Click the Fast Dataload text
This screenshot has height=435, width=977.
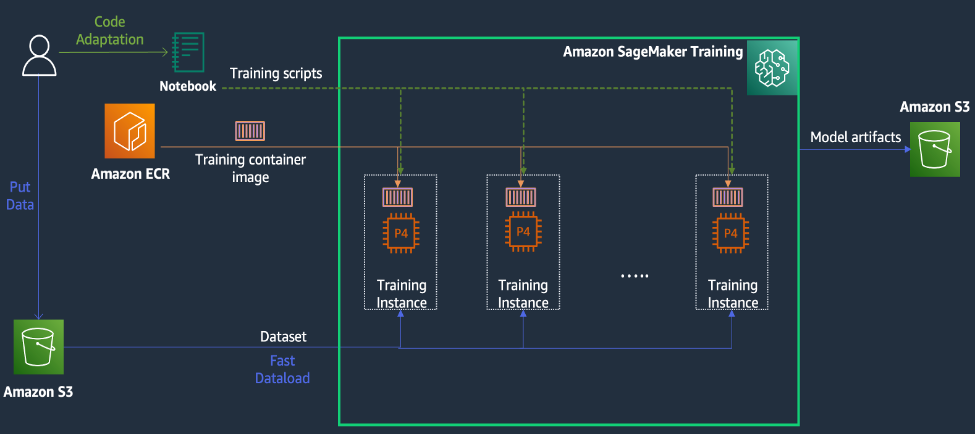tap(282, 369)
